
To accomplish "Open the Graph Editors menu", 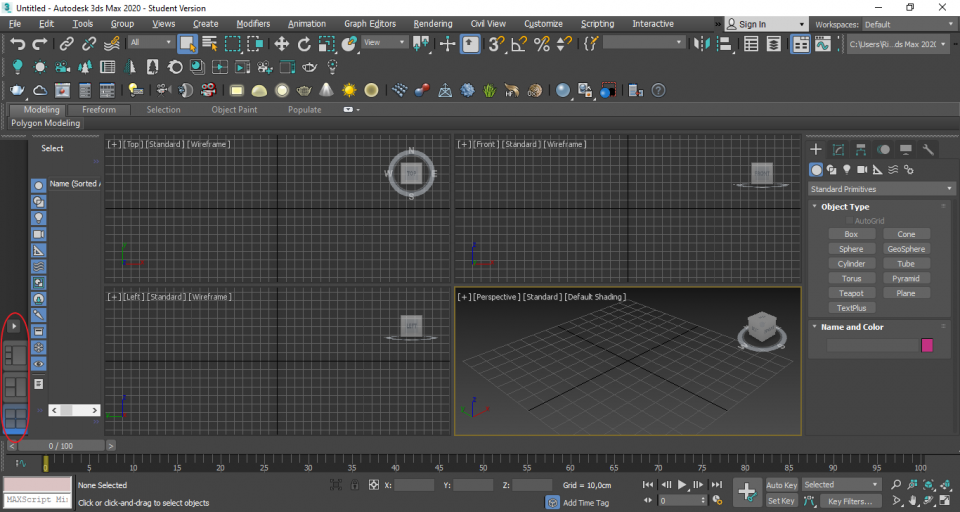I will click(370, 23).
